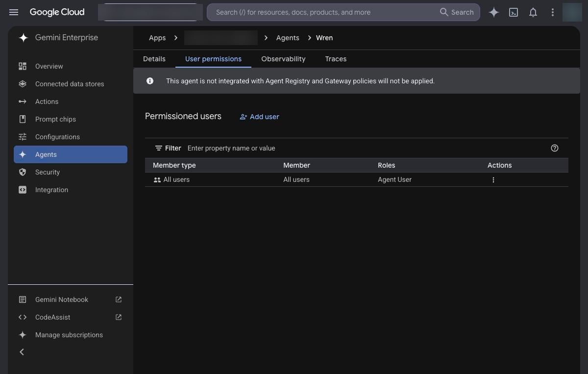Click the All users cell under Member
The width and height of the screenshot is (588, 374).
click(296, 179)
